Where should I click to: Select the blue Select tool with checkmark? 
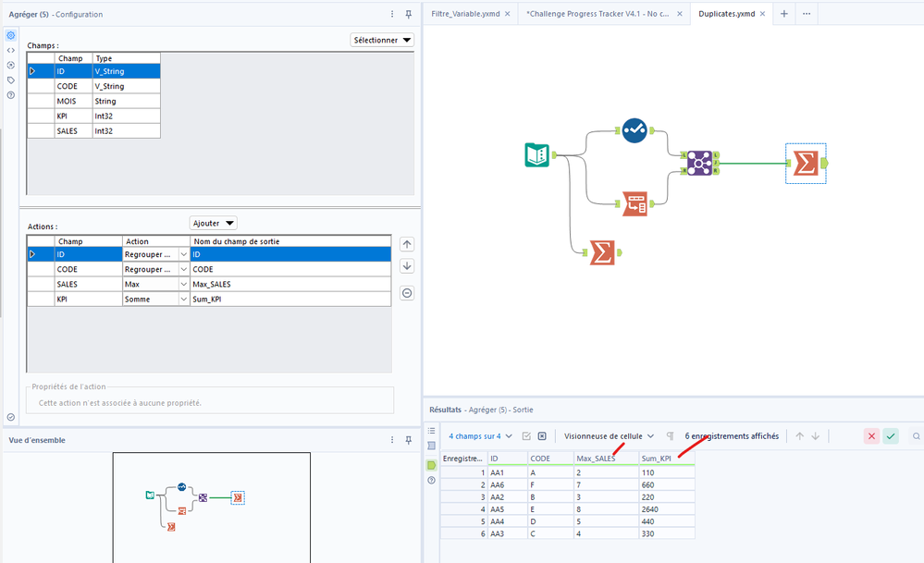pos(634,130)
